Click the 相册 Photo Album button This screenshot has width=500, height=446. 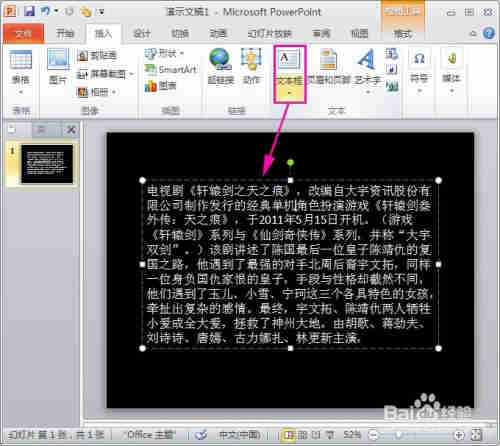93,92
